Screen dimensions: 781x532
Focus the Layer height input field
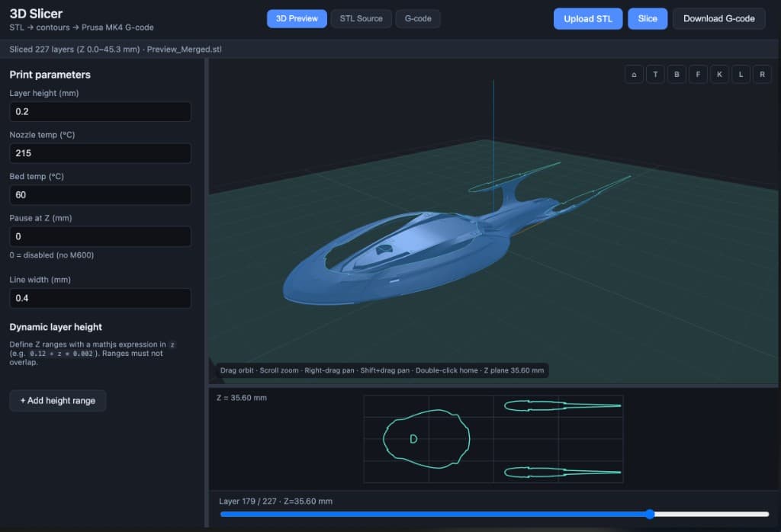click(100, 111)
